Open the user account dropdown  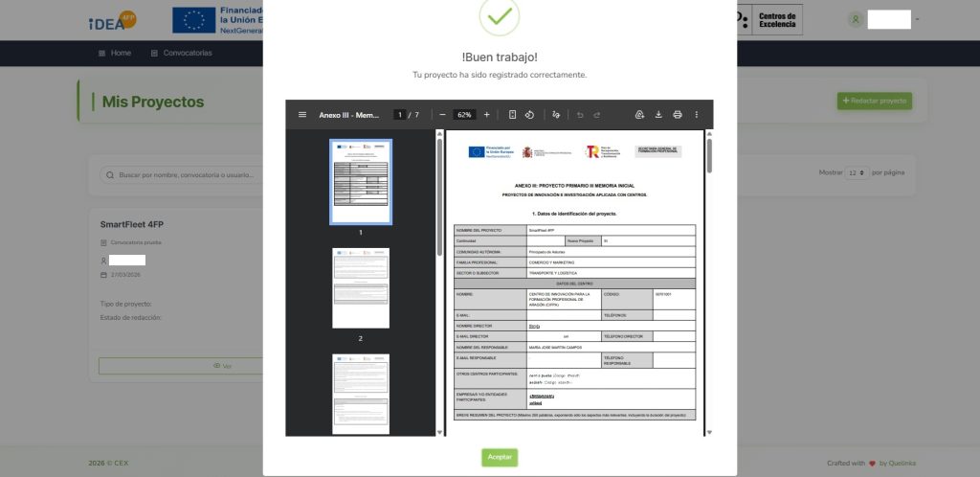point(885,19)
